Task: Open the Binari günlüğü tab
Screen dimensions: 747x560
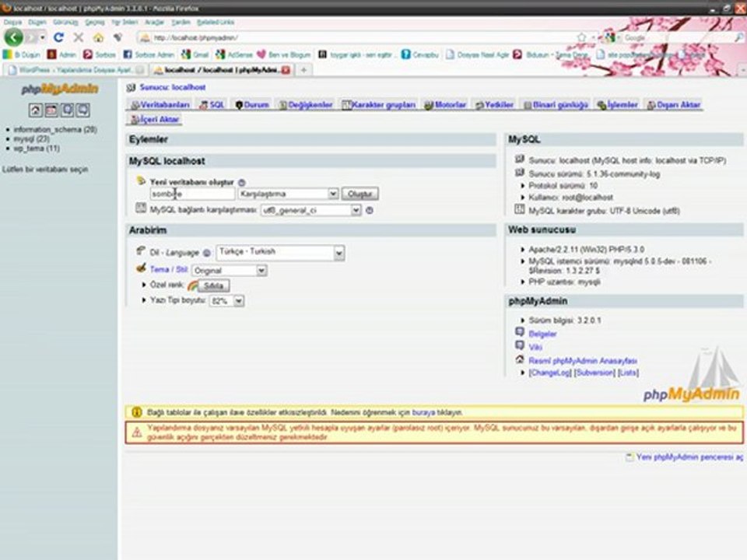Action: 556,105
